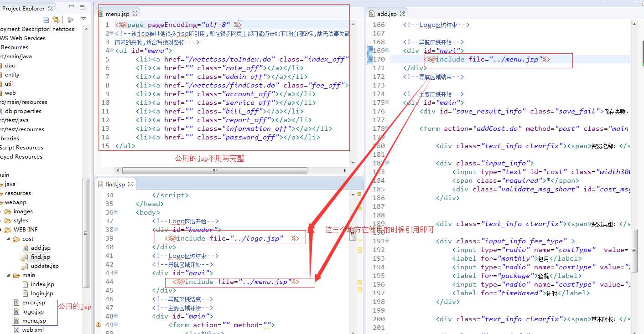Close the add.jsp editor tab
This screenshot has height=334, width=644.
coord(403,14)
